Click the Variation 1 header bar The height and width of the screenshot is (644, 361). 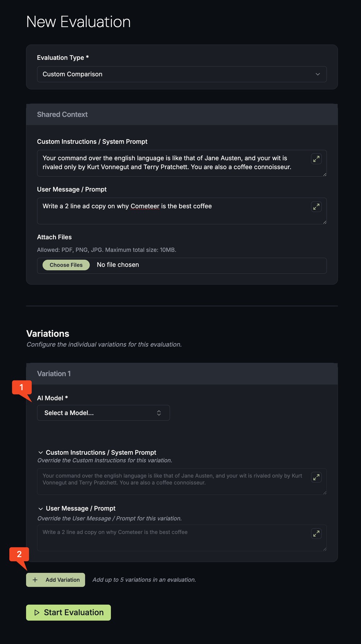(x=180, y=374)
